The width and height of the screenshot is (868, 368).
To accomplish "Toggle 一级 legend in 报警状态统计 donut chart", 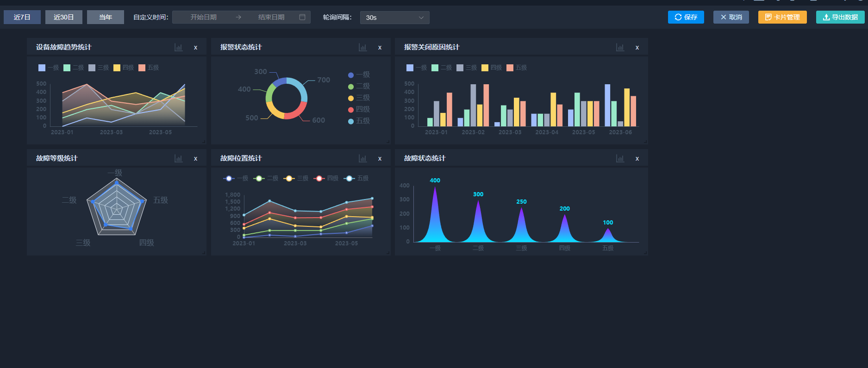I will 359,75.
